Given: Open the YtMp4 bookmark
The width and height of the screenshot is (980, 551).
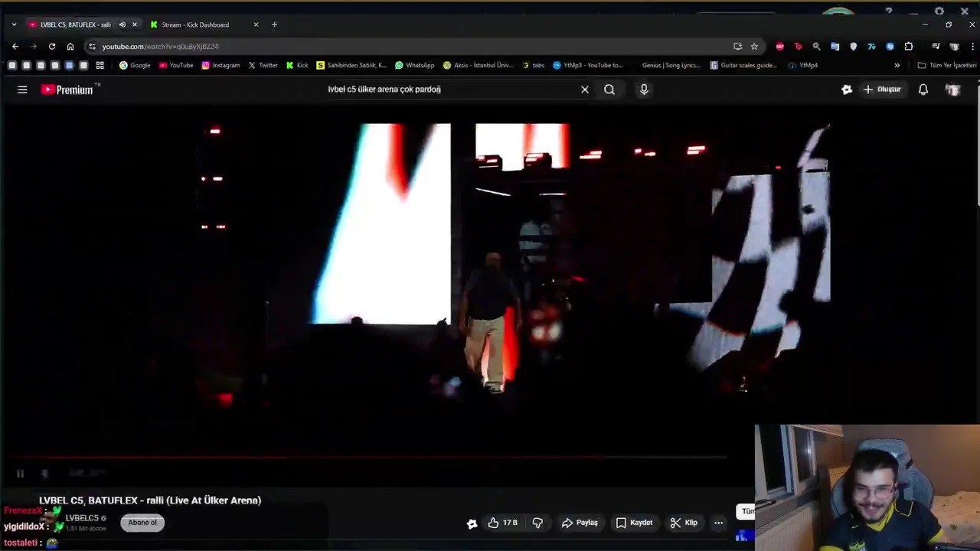Looking at the screenshot, I should pyautogui.click(x=803, y=65).
